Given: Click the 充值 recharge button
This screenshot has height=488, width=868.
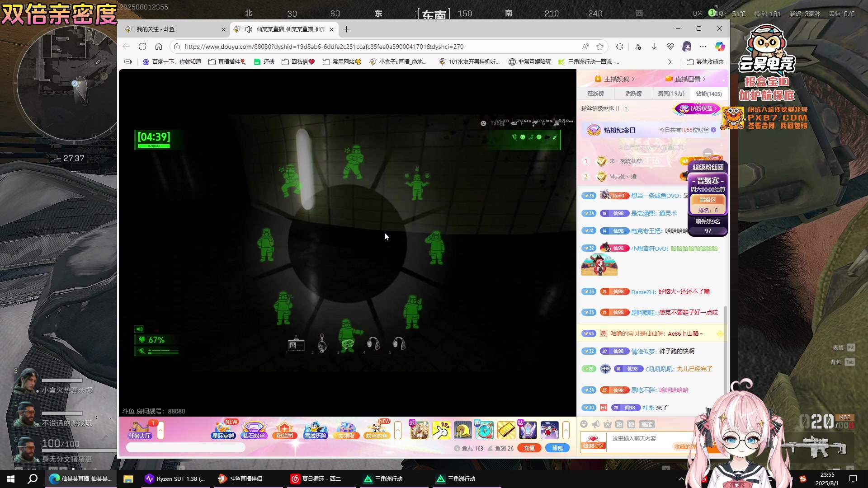Looking at the screenshot, I should (x=529, y=448).
